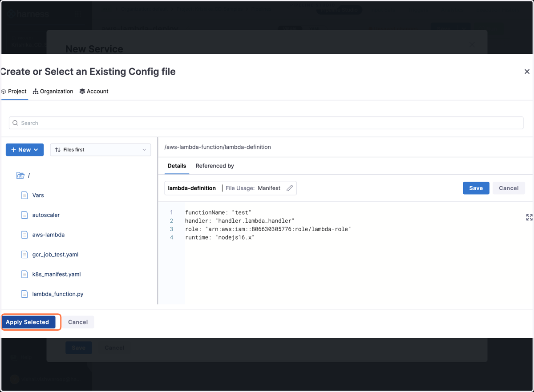This screenshot has height=392, width=534.
Task: Save the lambda-definition file
Action: point(476,188)
